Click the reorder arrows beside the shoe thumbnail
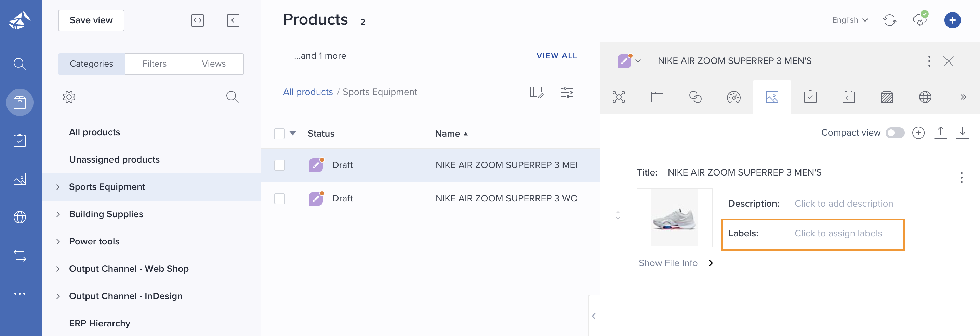 (x=618, y=215)
